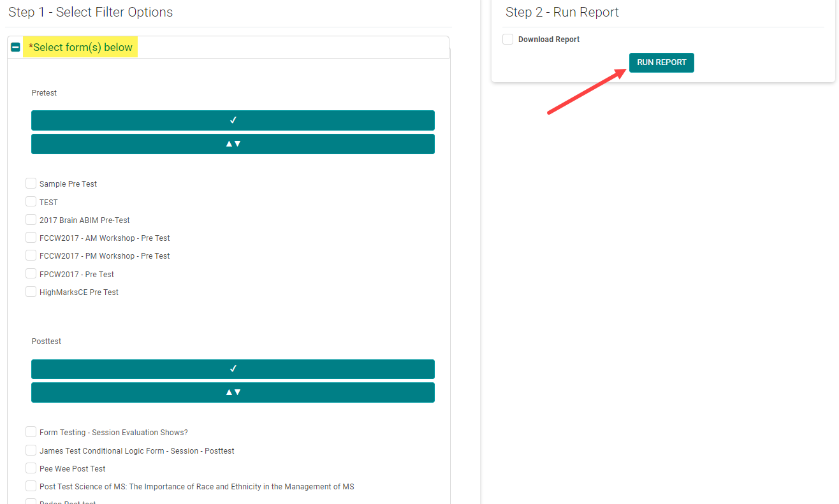Tick the TEST form checkbox
Screen dimensions: 839x504
point(31,202)
